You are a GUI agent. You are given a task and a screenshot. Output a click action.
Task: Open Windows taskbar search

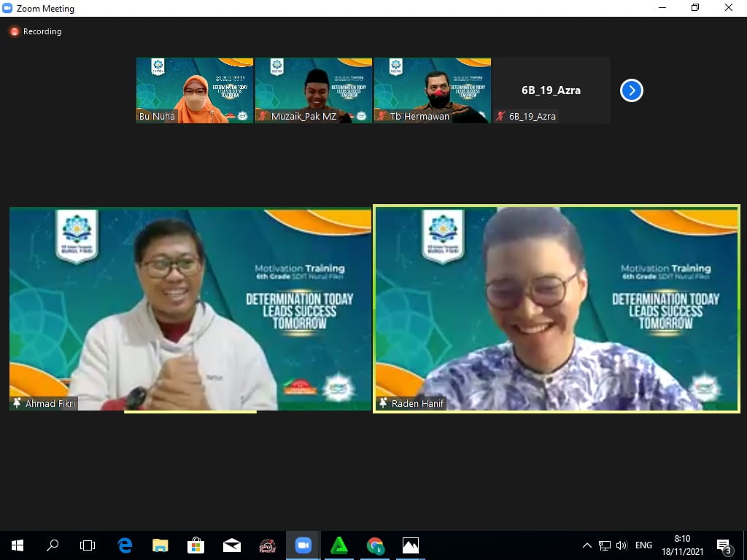tap(53, 545)
